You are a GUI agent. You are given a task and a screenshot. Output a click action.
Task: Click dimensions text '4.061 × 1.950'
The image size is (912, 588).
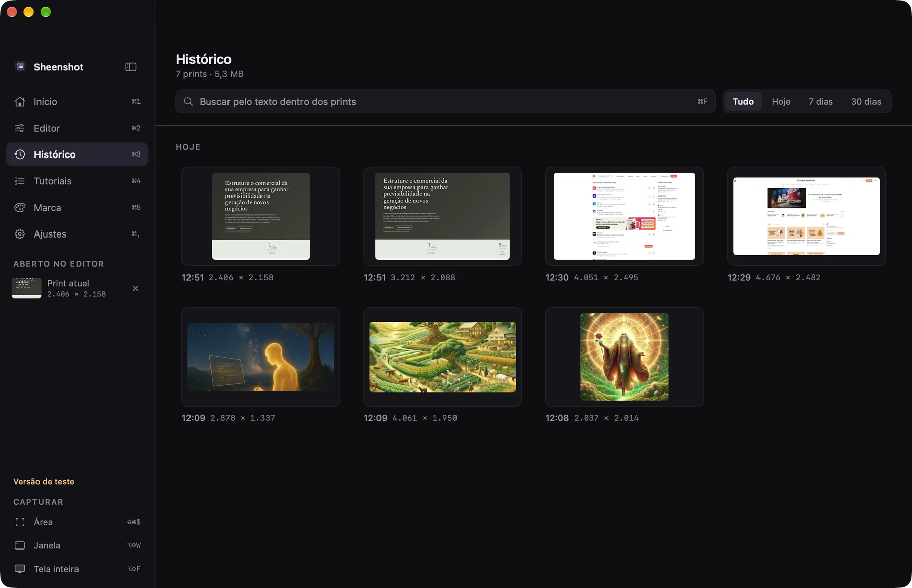click(x=425, y=418)
